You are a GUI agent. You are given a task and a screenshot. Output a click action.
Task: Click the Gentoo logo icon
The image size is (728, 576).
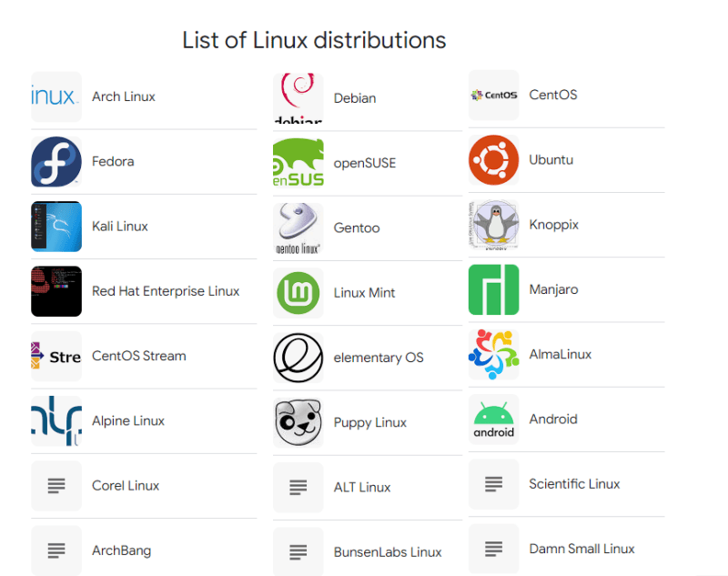298,227
